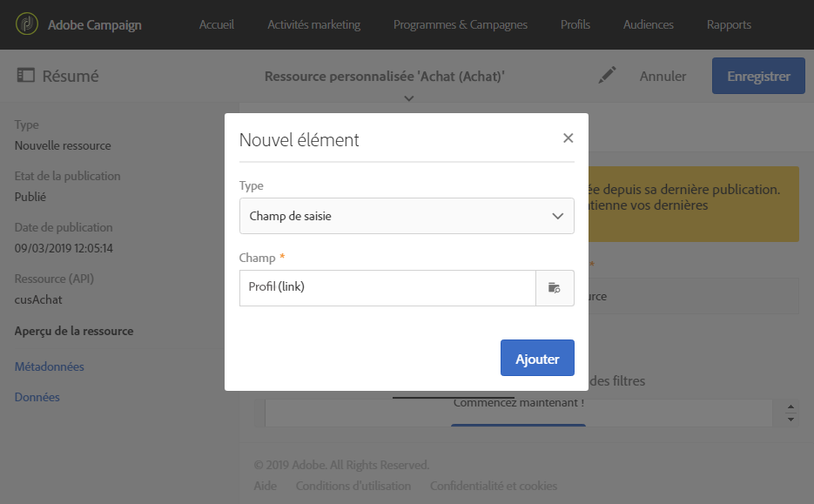Click Annuler in the header
The width and height of the screenshot is (814, 504).
click(x=663, y=77)
